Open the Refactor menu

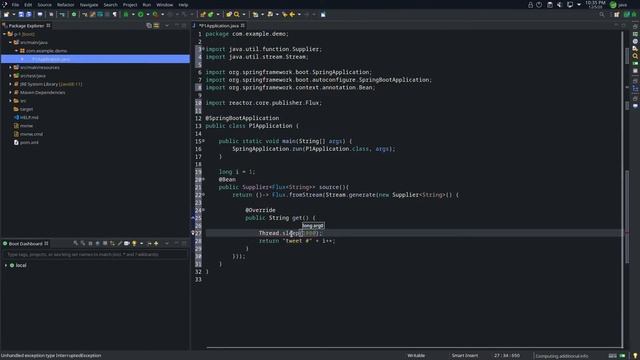pyautogui.click(x=65, y=5)
